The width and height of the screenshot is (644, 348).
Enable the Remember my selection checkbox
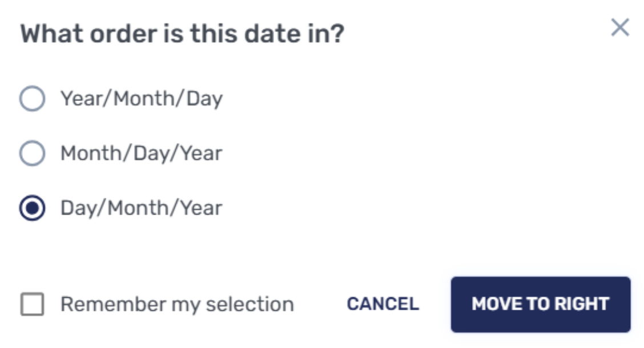[x=32, y=304]
